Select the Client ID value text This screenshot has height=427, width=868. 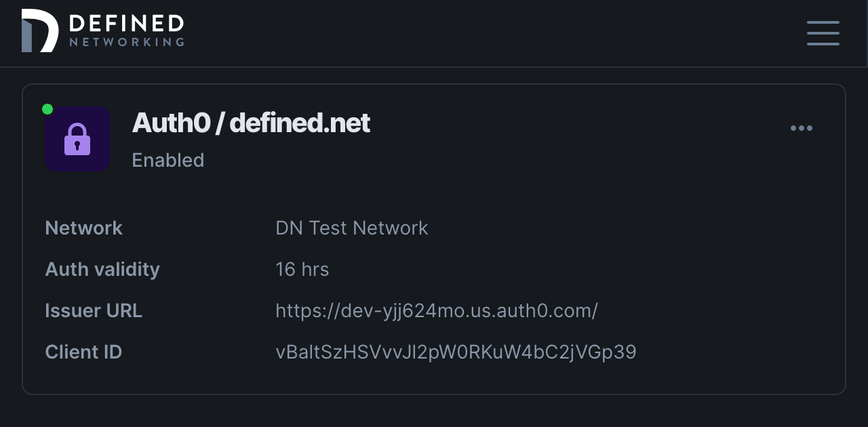click(x=456, y=352)
